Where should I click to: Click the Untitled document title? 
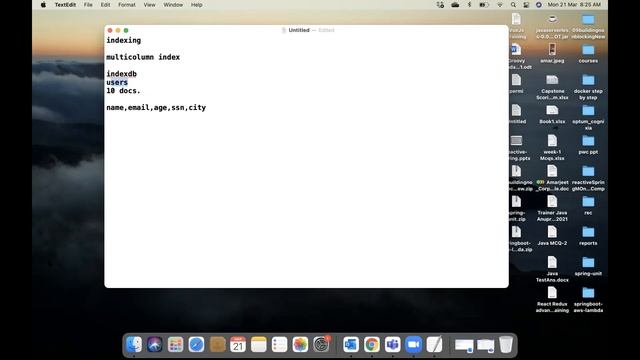pos(299,30)
